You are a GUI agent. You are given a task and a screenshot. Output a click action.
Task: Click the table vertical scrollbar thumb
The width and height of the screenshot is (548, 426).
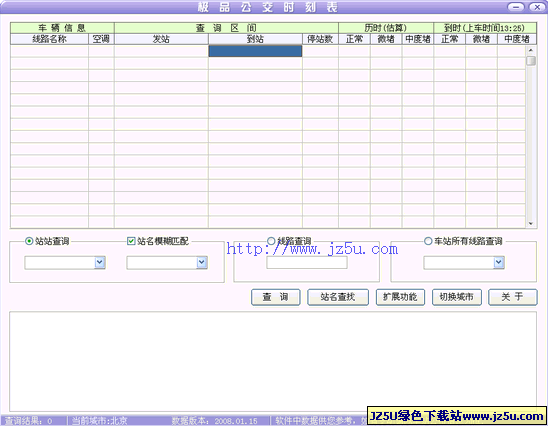pos(531,61)
